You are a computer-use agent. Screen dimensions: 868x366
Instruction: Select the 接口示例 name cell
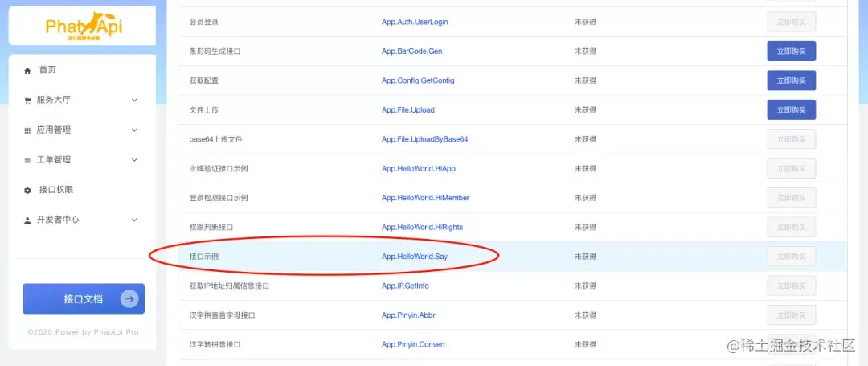point(203,257)
